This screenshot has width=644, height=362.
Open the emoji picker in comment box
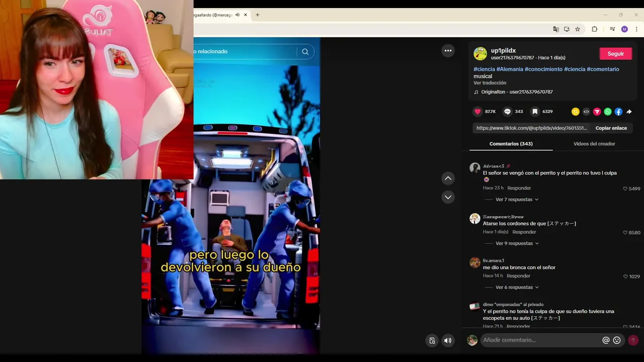pyautogui.click(x=617, y=340)
